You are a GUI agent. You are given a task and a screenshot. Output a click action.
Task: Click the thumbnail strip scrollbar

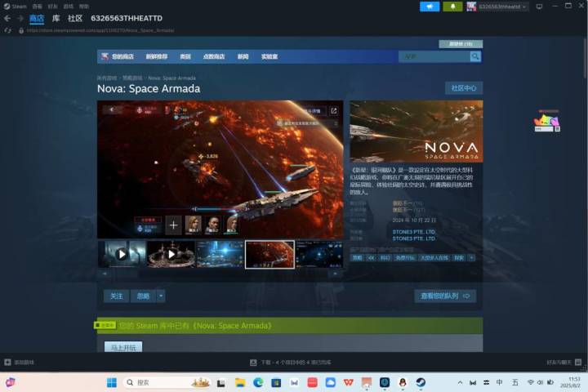click(220, 274)
